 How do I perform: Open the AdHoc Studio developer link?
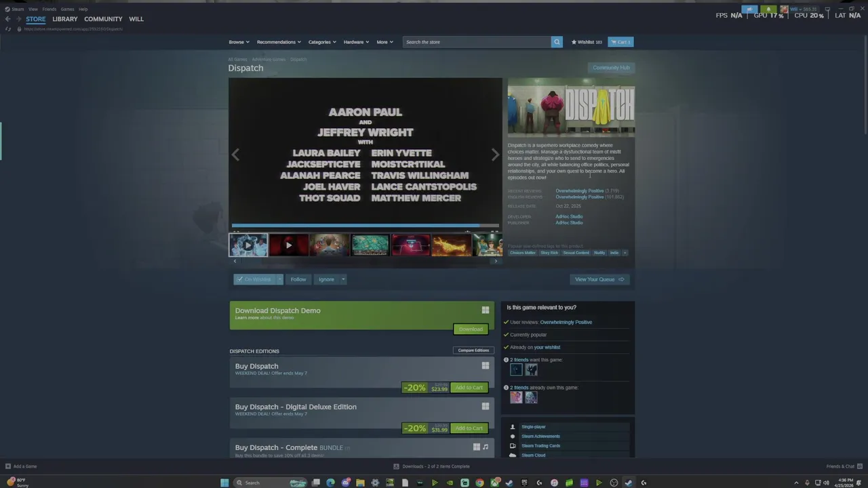click(x=569, y=216)
